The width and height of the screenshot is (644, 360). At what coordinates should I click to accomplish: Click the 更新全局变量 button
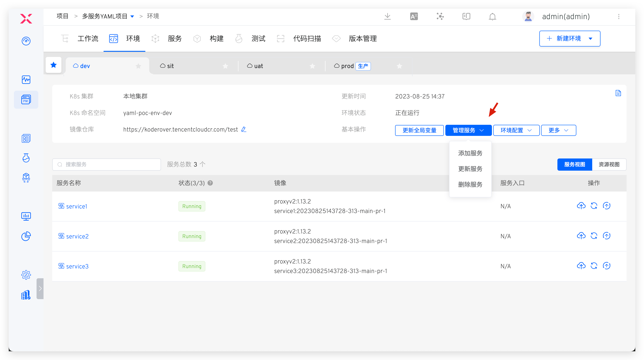click(419, 130)
